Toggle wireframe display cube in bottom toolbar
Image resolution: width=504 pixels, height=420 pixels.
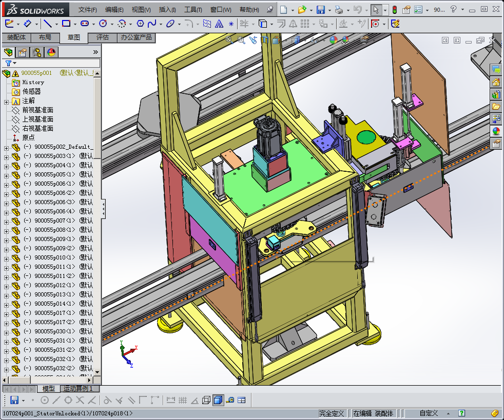(x=206, y=400)
